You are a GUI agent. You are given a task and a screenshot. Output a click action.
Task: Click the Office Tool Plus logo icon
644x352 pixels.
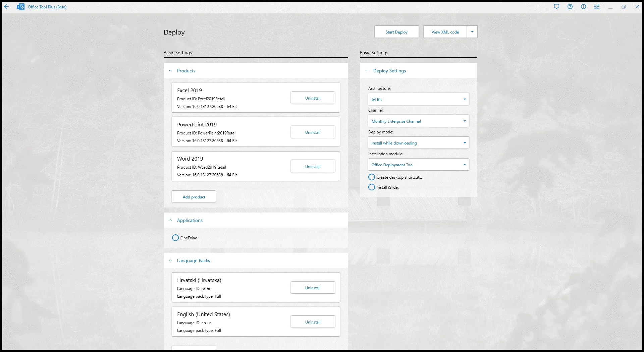20,7
